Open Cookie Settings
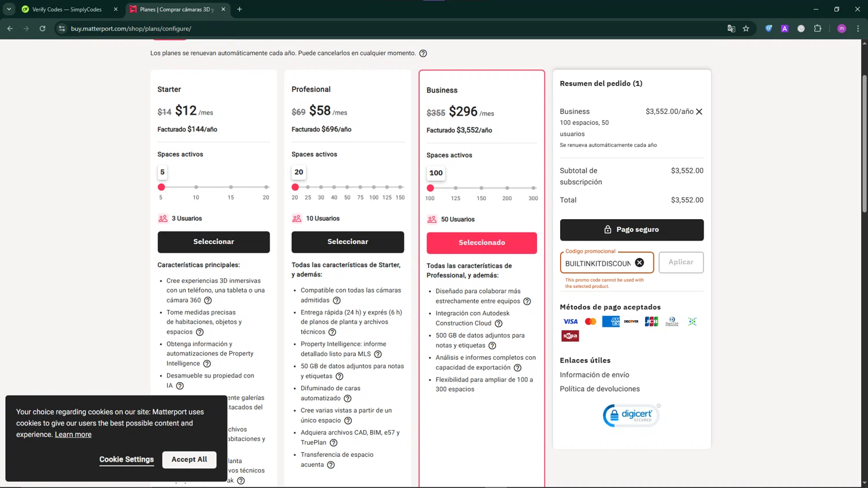This screenshot has height=488, width=868. (x=127, y=459)
